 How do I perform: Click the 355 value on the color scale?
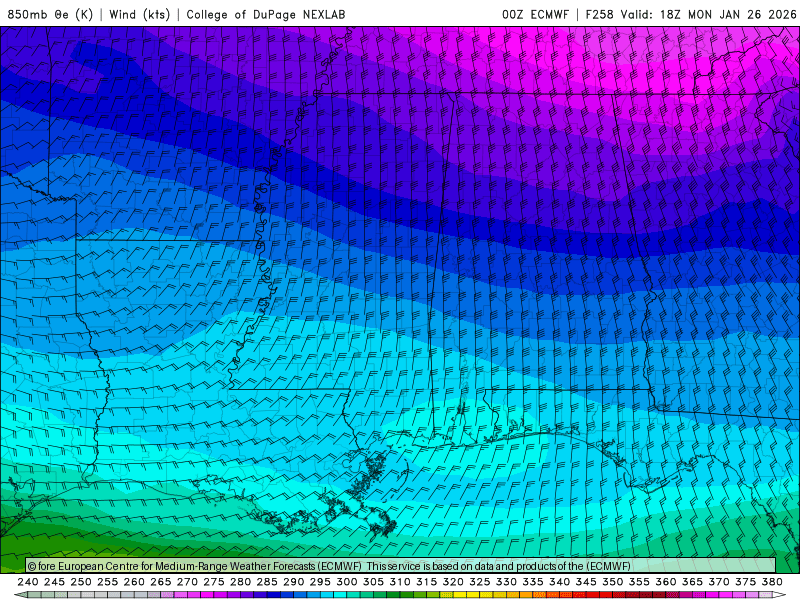(x=639, y=582)
